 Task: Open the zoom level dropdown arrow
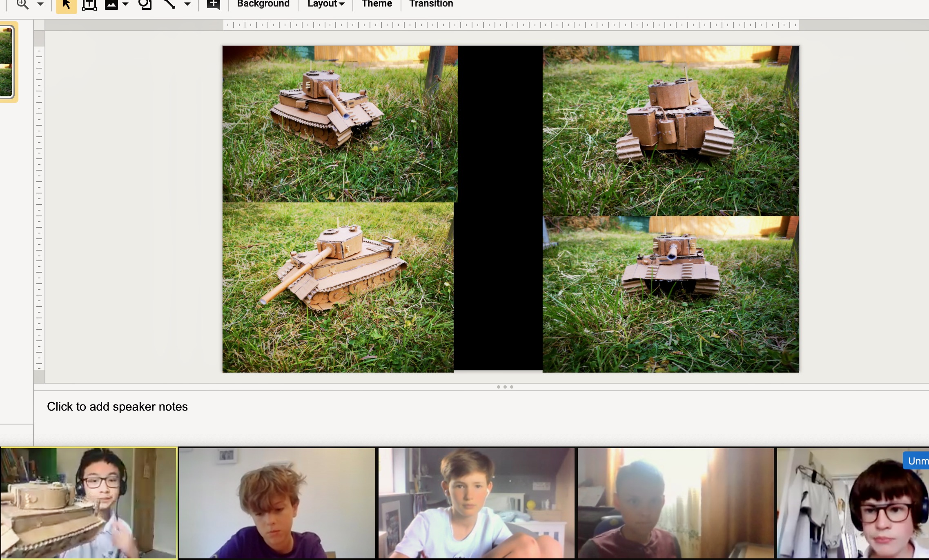tap(40, 4)
